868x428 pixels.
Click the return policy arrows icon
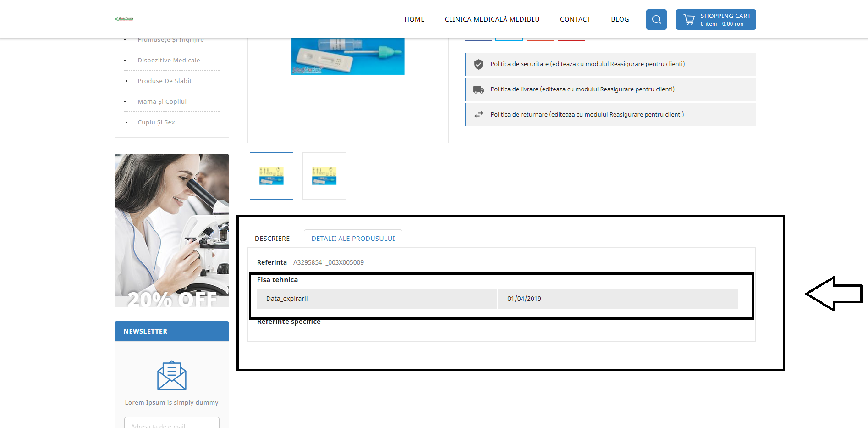pos(478,115)
